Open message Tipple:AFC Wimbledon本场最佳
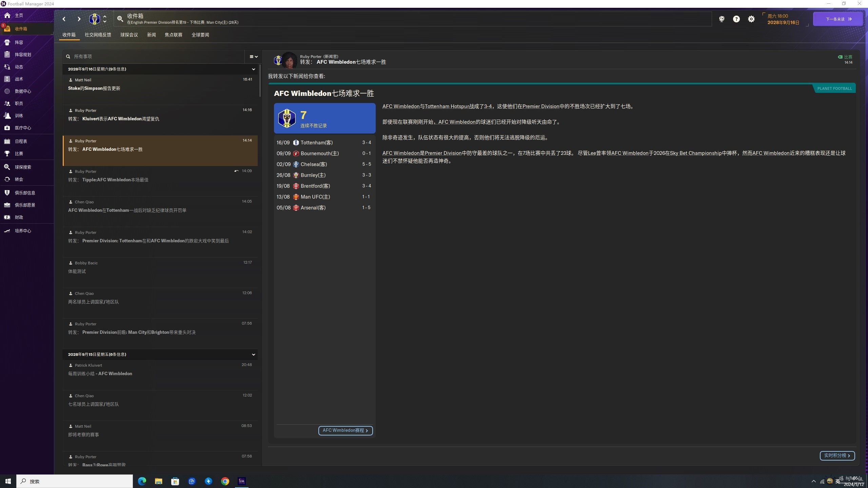Viewport: 868px width, 488px height. pyautogui.click(x=160, y=181)
